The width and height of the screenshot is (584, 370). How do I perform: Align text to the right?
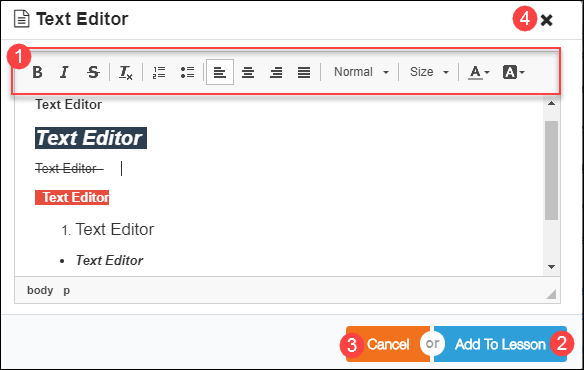pos(276,72)
